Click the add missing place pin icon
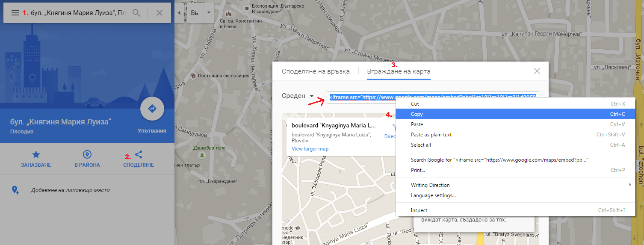Image resolution: width=644 pixels, height=245 pixels. point(15,190)
